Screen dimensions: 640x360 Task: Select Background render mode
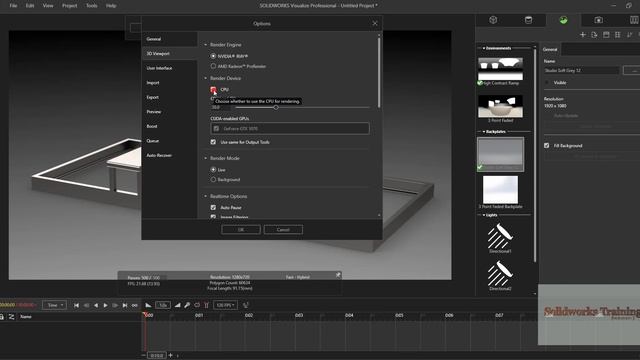pos(213,179)
